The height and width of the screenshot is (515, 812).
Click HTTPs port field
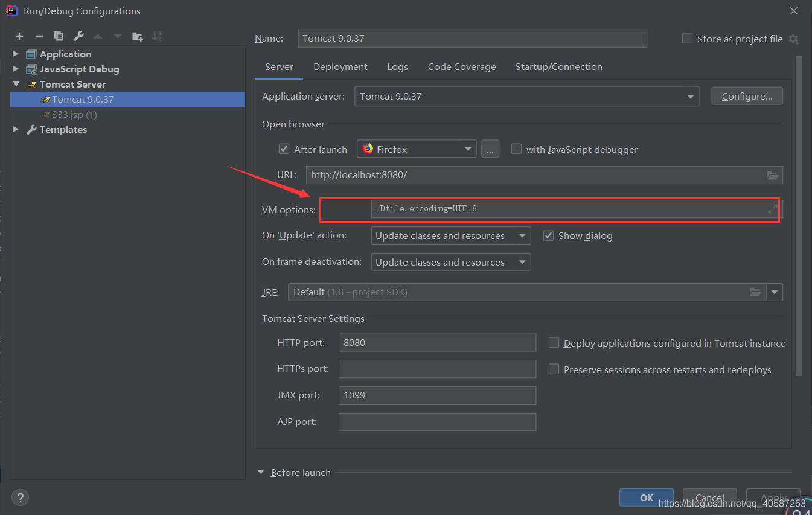click(x=437, y=369)
